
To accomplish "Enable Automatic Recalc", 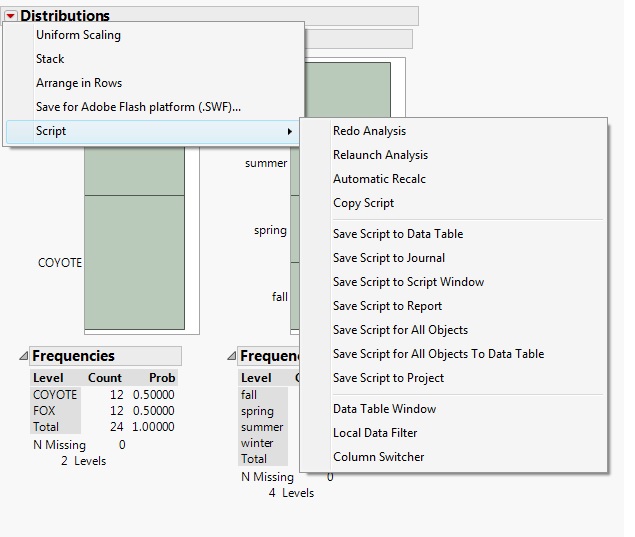I will 379,179.
